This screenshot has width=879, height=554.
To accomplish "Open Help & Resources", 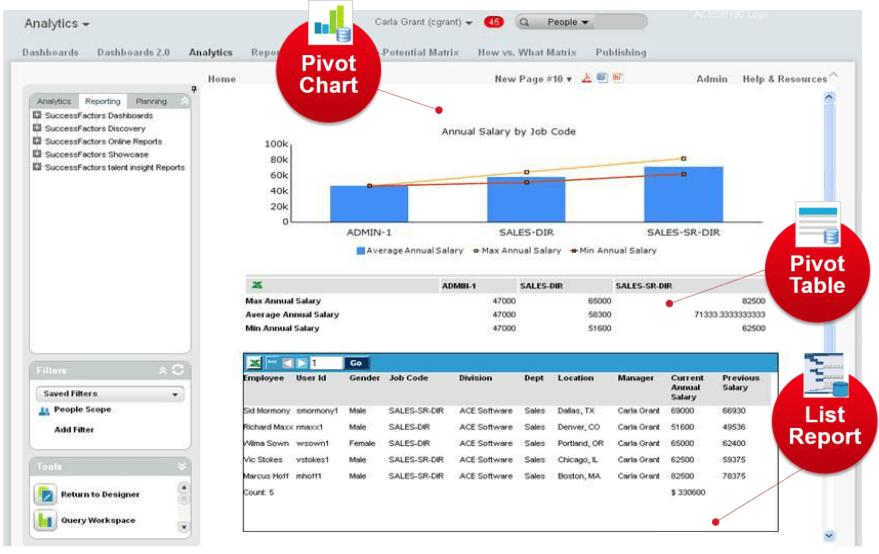I will coord(785,79).
